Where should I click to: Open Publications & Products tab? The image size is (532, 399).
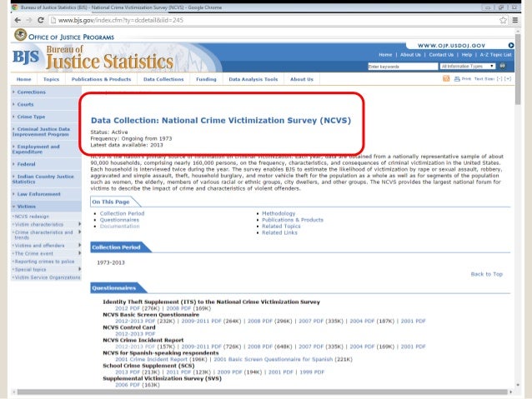point(101,79)
